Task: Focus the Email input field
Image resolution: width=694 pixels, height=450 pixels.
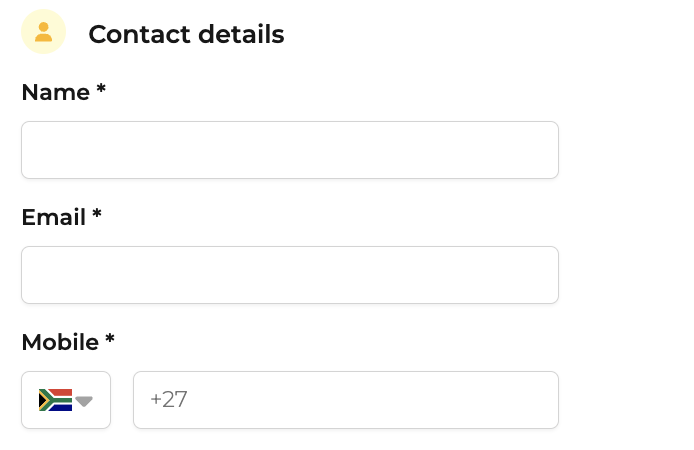Action: click(290, 275)
